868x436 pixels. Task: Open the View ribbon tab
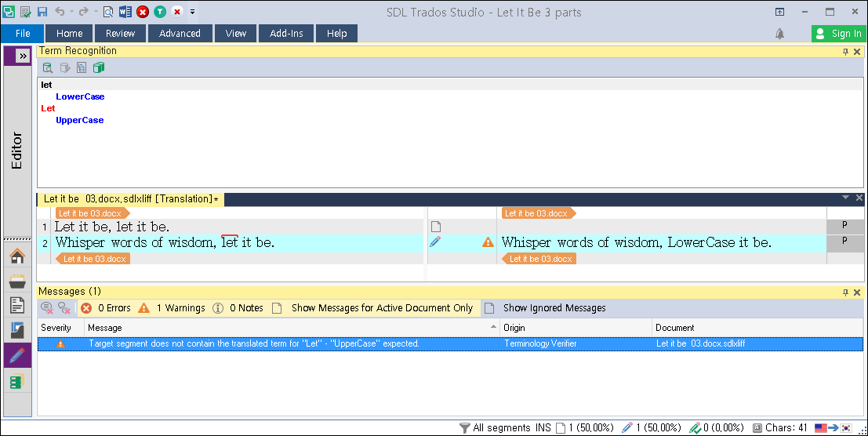tap(236, 33)
